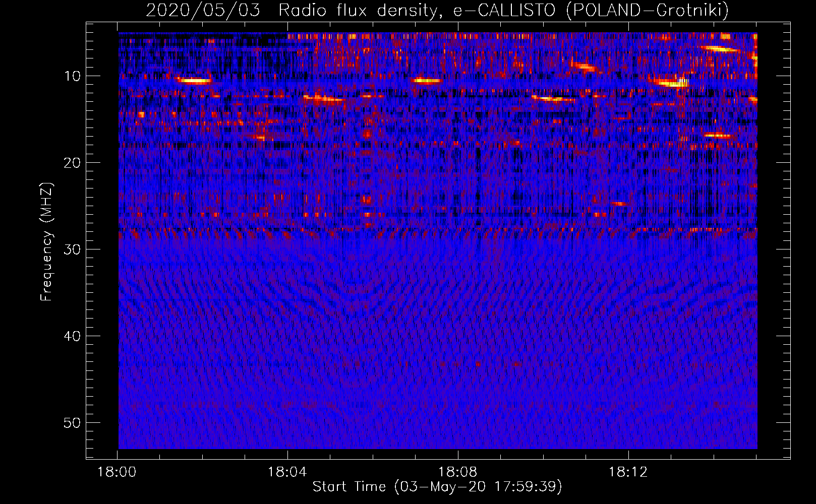Click the 20 MHz frequency tick label
The height and width of the screenshot is (504, 816).
click(73, 163)
